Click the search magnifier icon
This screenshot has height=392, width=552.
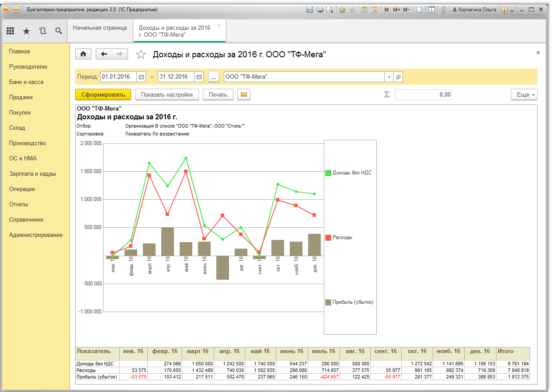click(x=59, y=31)
